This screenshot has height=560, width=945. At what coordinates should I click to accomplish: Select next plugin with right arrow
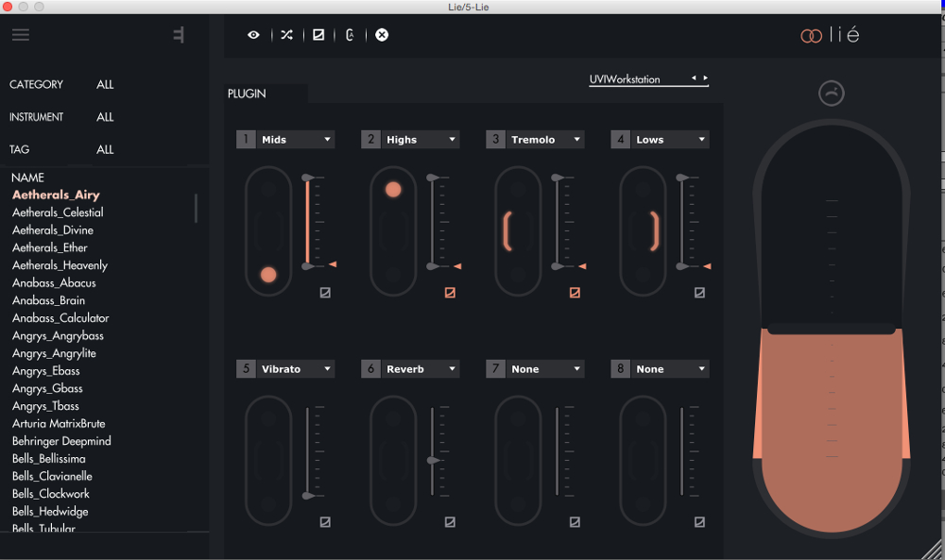[705, 77]
